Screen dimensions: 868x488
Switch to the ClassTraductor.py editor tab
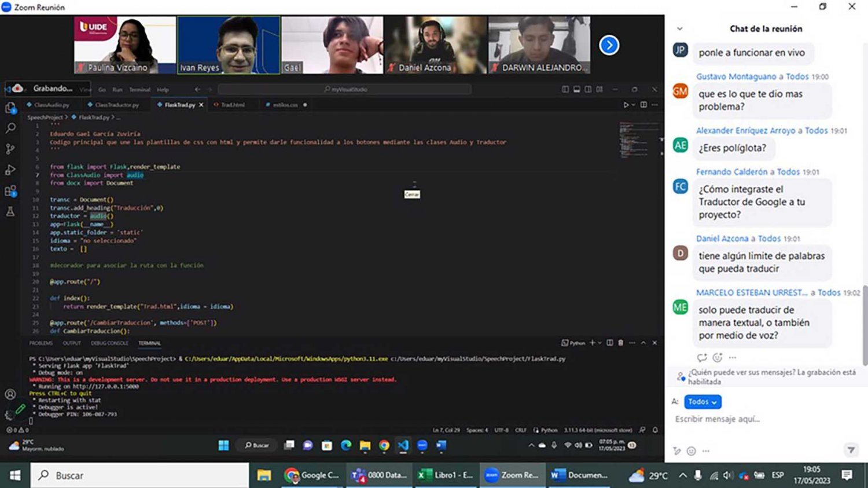pyautogui.click(x=116, y=105)
